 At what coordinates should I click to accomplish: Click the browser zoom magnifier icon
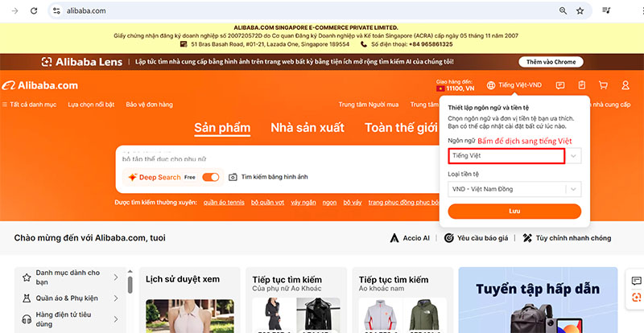(563, 11)
